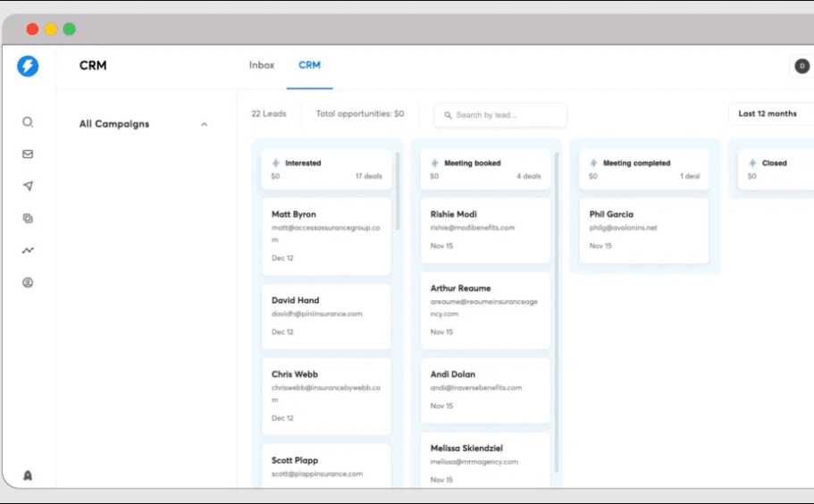Select the CRM tab

pyautogui.click(x=309, y=65)
